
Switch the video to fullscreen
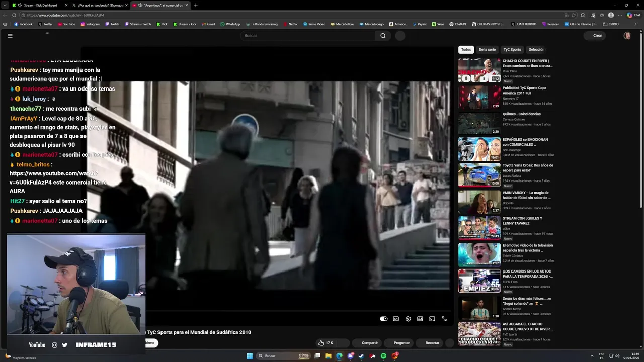point(444,319)
